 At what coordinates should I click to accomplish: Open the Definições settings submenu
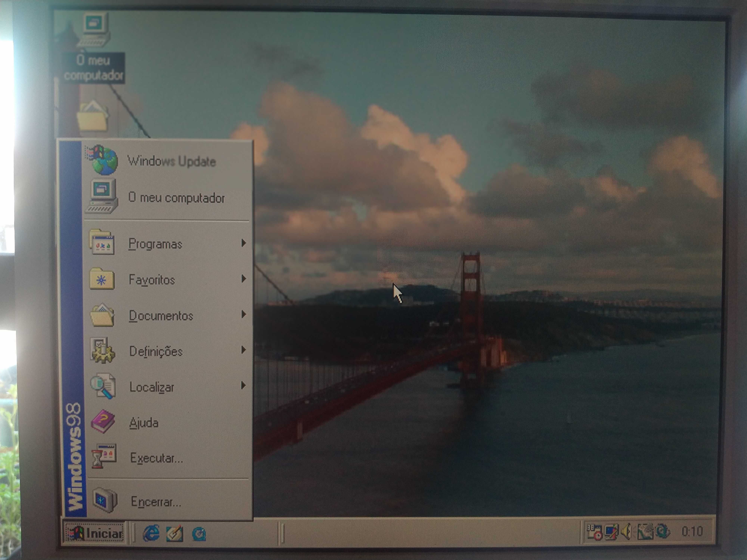tap(168, 351)
